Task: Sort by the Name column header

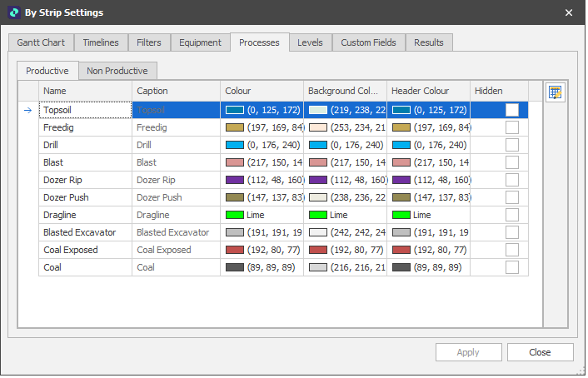Action: [85, 91]
